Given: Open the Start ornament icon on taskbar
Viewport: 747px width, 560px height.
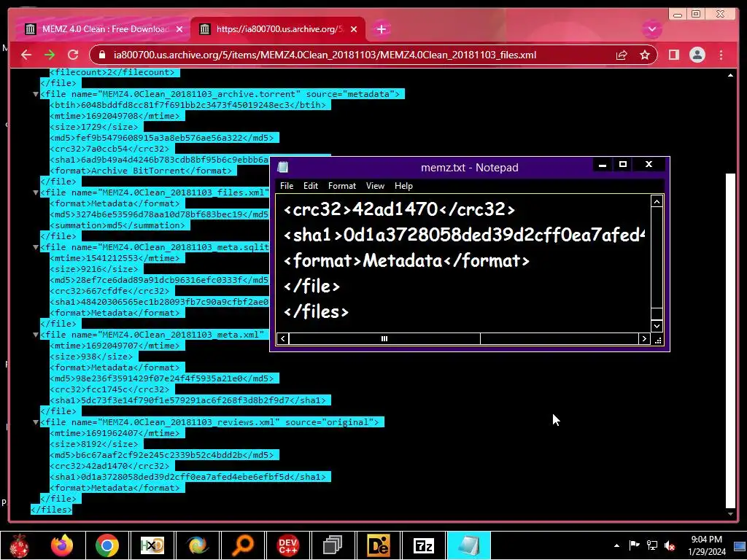Looking at the screenshot, I should (x=20, y=545).
